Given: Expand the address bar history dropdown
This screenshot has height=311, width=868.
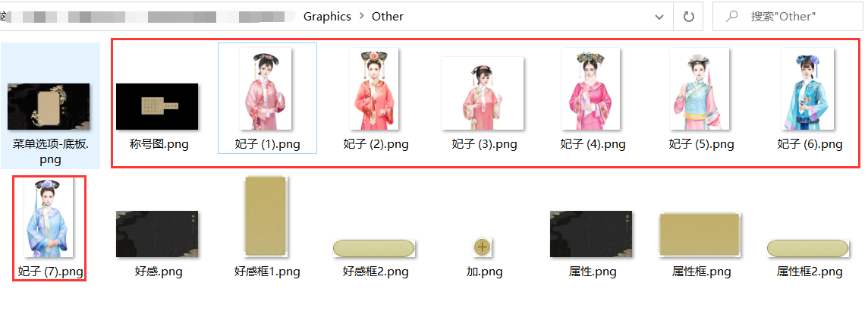Looking at the screenshot, I should 659,17.
